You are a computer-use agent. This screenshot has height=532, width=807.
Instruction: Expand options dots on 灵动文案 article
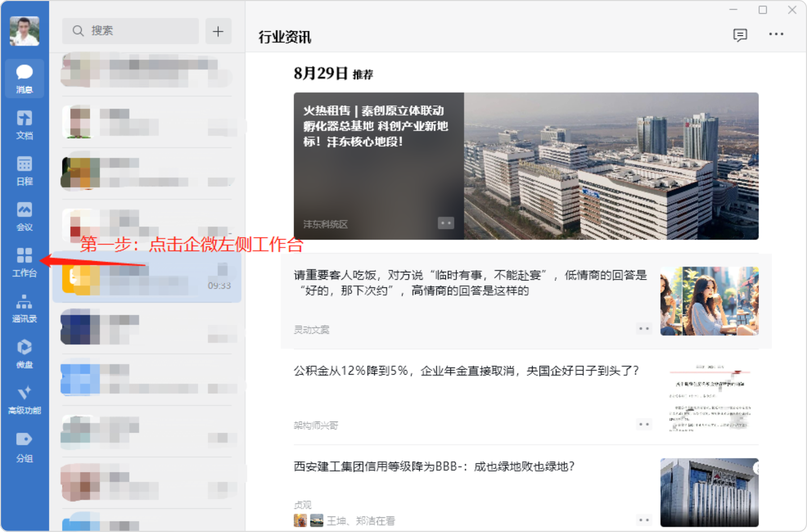[644, 329]
